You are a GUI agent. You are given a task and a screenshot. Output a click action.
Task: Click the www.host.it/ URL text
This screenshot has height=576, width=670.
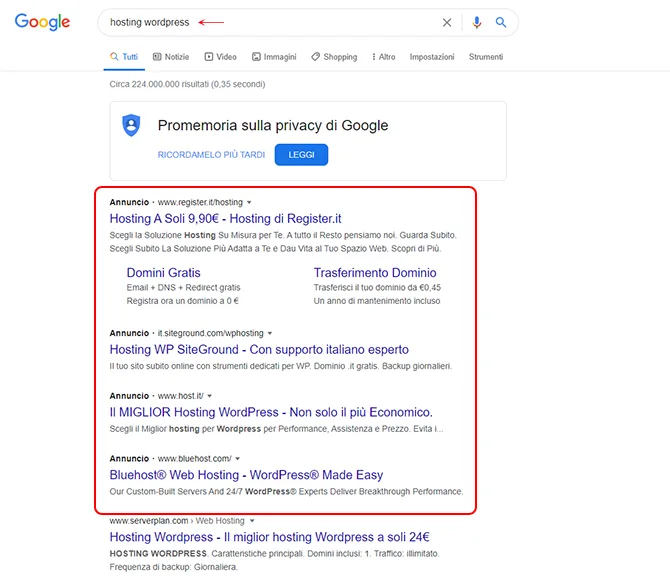tap(181, 396)
